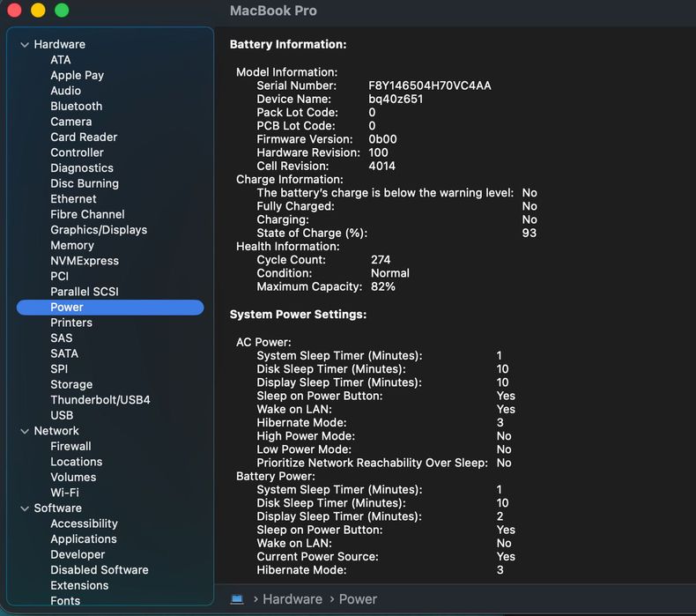Select Memory in the sidebar
Viewport: 696px width, 616px height.
point(72,246)
